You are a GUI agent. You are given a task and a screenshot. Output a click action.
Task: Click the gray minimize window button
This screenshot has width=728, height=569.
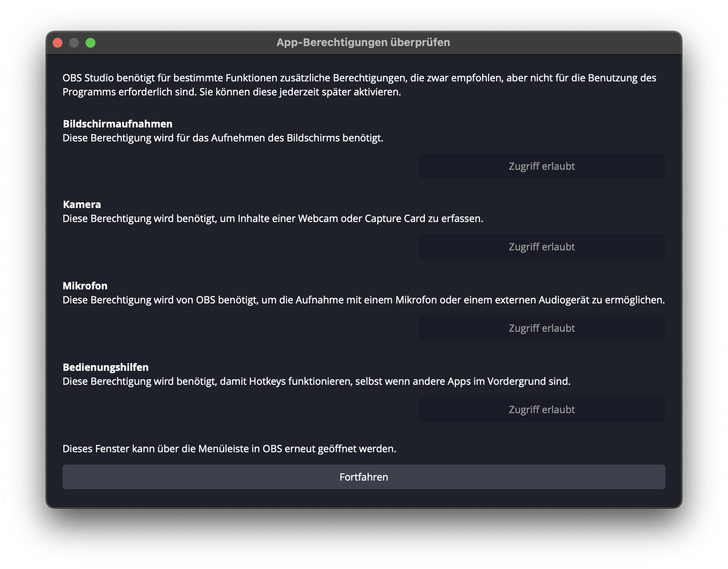(x=74, y=43)
